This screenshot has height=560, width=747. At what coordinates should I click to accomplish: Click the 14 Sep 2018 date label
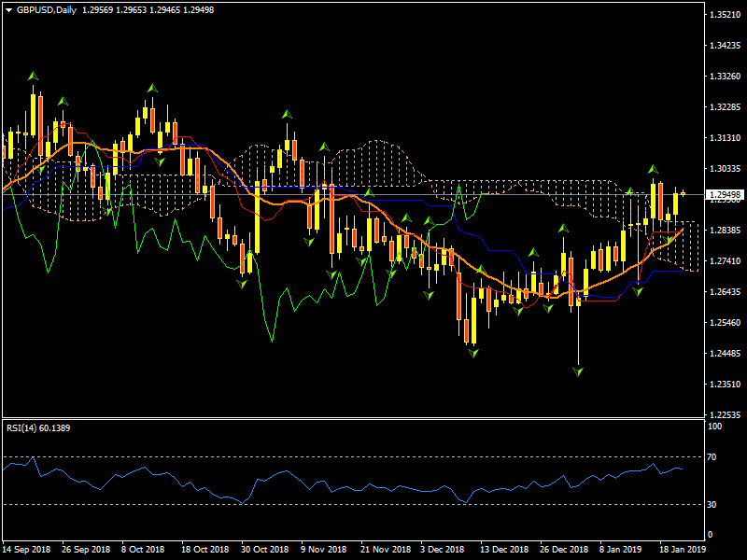[x=27, y=550]
